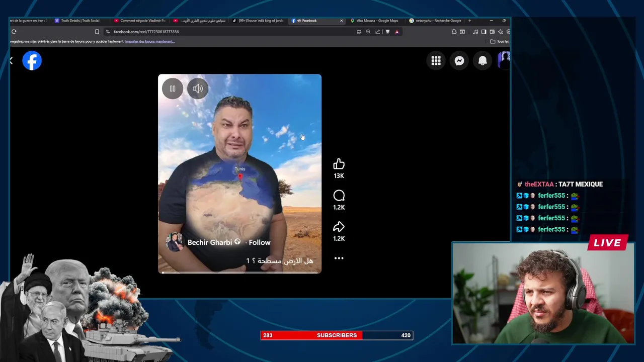
Task: Switch to Abu Moussa - Google Maps tab
Action: pyautogui.click(x=377, y=21)
